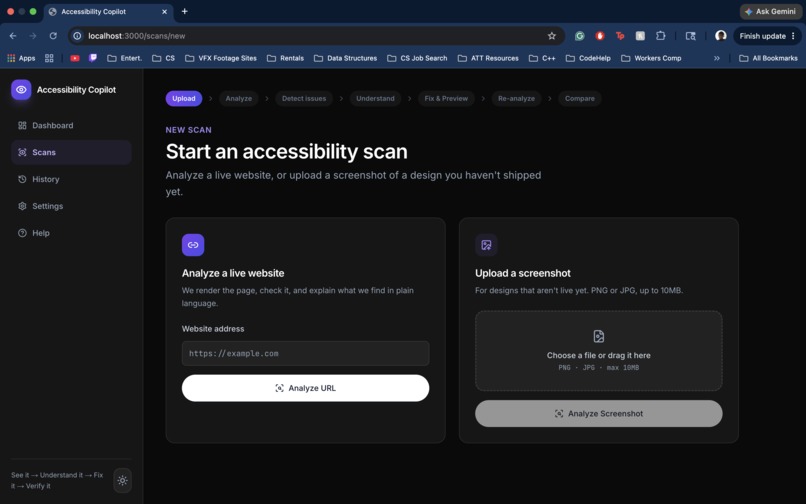The image size is (806, 504).
Task: Open the Dashboard sidebar item
Action: (x=71, y=125)
